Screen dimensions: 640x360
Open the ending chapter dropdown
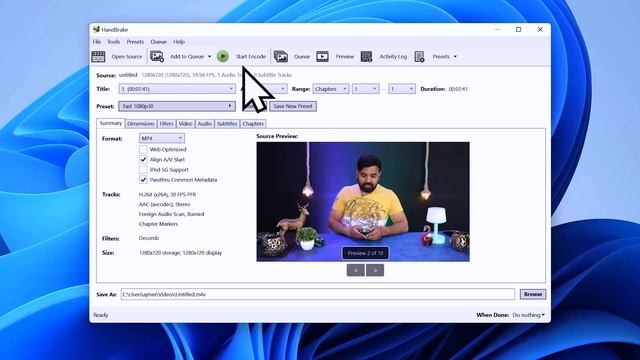402,89
